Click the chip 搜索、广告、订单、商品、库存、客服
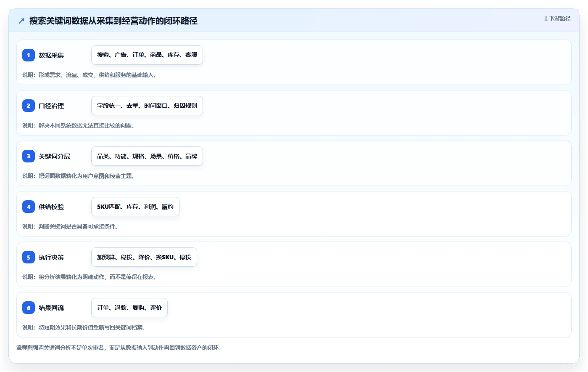588x372 pixels. coord(147,55)
